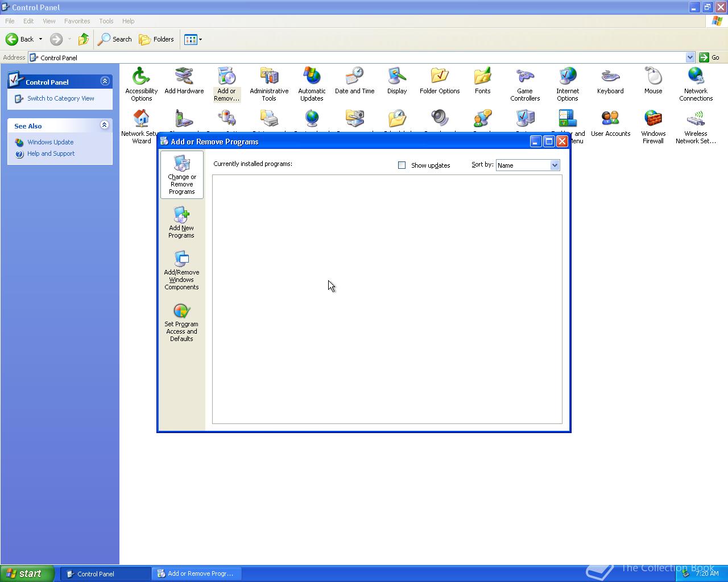Click the Start button
This screenshot has width=728, height=582.
coord(27,573)
